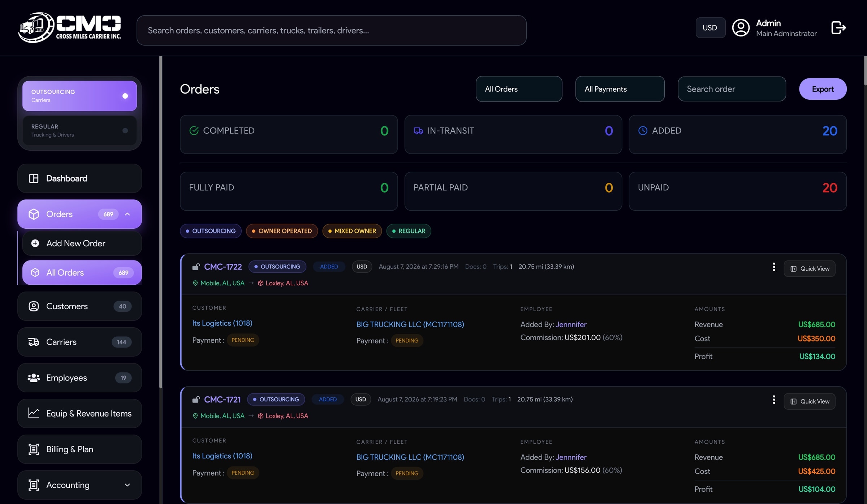
Task: Click the USD badge on CMC-1721
Action: tap(361, 400)
